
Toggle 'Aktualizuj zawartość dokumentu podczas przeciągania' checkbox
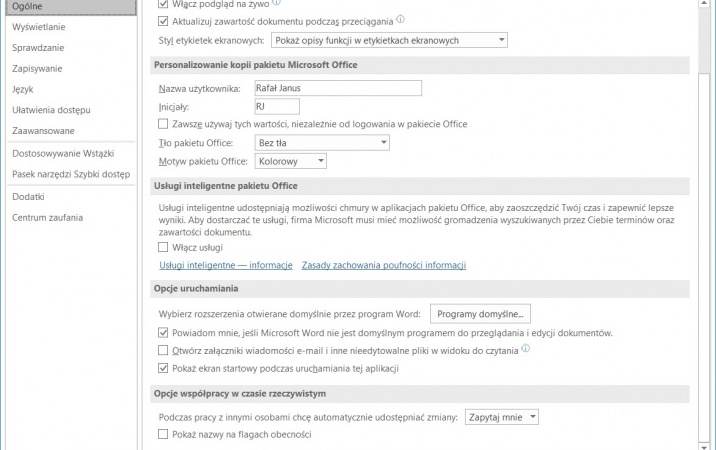(x=163, y=21)
